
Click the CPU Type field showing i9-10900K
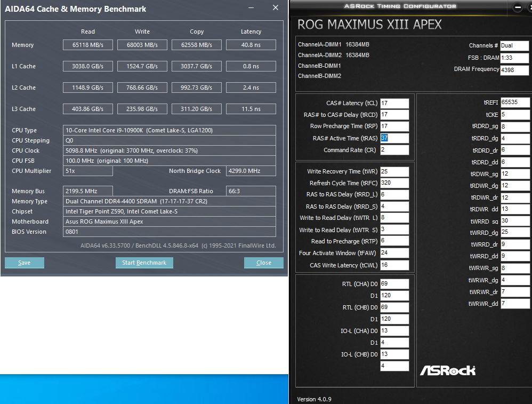pyautogui.click(x=170, y=130)
